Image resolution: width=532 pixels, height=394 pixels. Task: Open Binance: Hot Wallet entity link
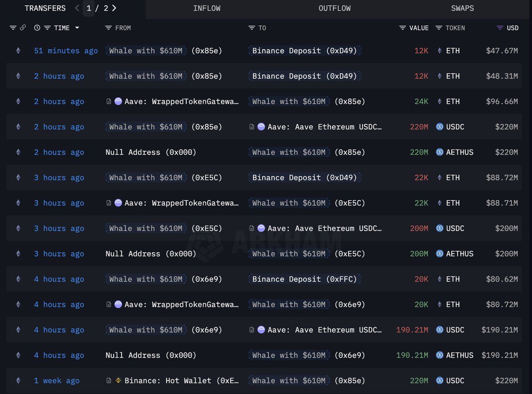(x=182, y=380)
